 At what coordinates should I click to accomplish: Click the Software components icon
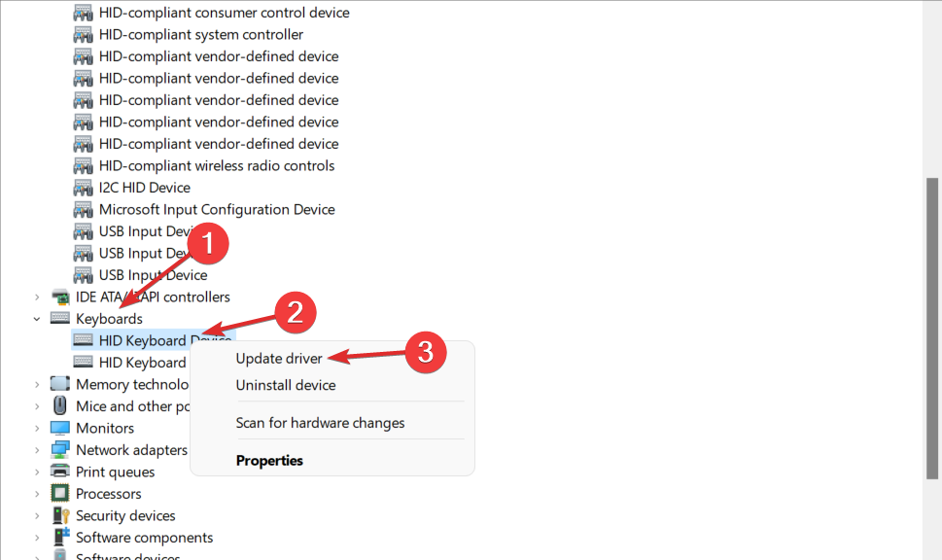coord(60,538)
